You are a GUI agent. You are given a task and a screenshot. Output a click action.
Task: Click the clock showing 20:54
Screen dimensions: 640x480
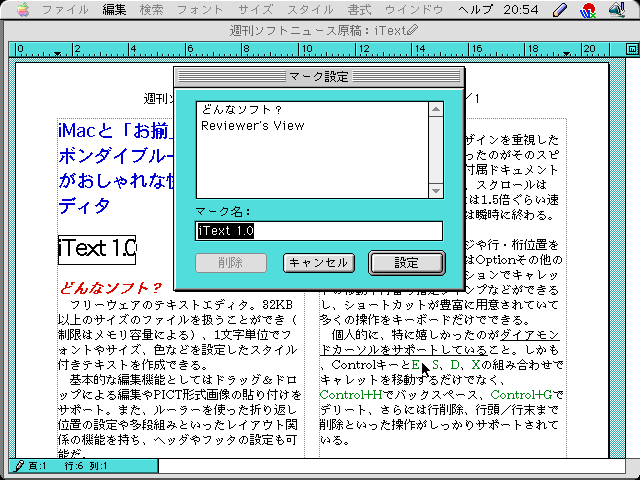(521, 10)
